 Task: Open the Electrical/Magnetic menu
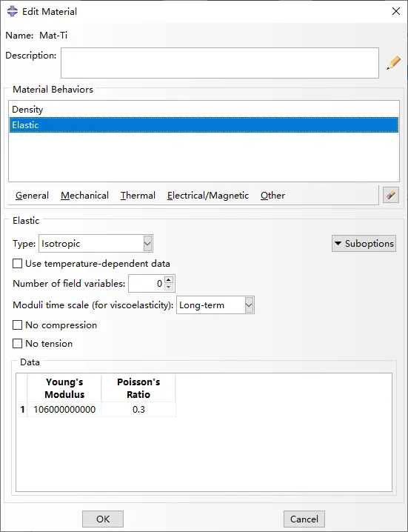(208, 196)
